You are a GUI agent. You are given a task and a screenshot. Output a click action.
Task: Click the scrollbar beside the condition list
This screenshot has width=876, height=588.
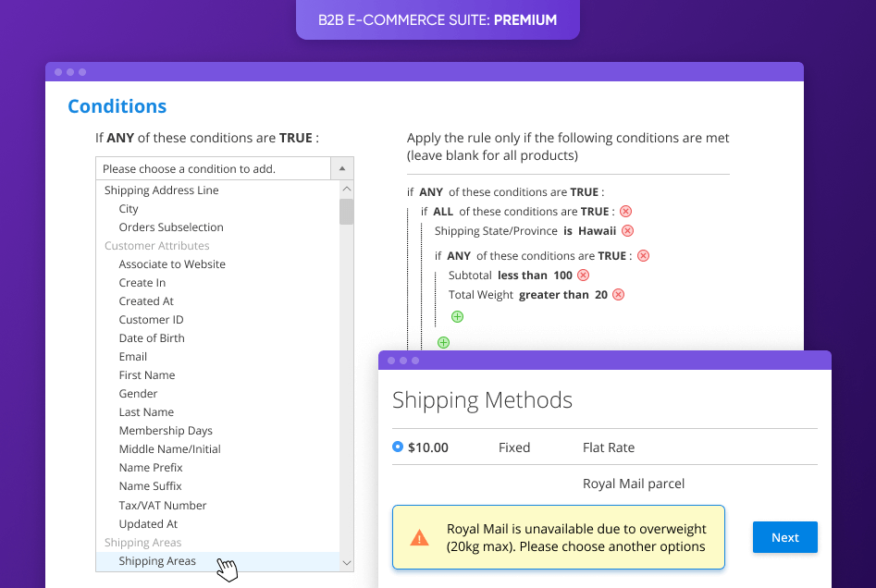pos(347,213)
